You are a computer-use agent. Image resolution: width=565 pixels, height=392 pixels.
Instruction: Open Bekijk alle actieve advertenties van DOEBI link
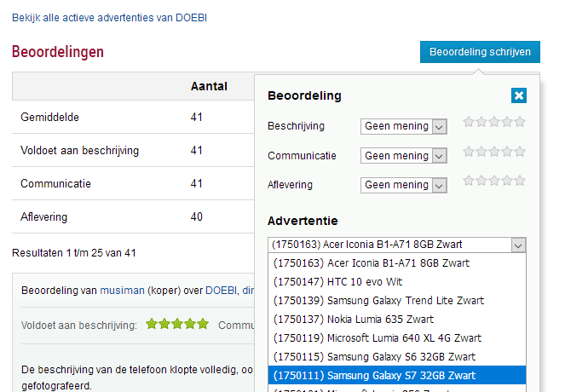coord(109,17)
